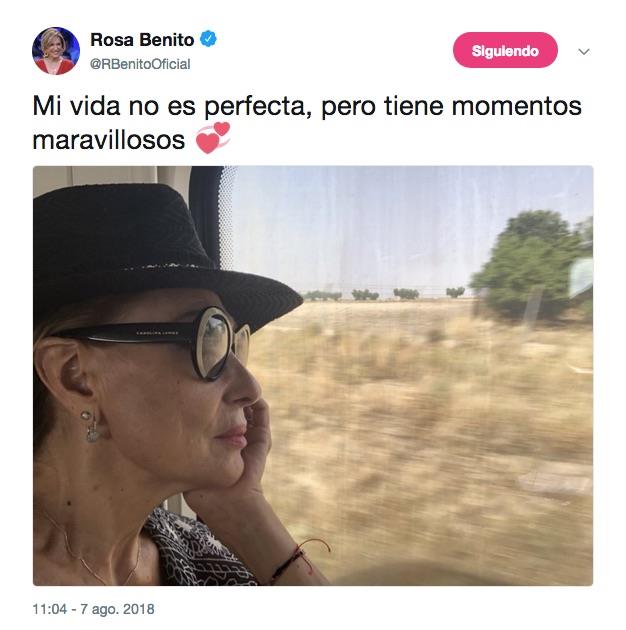Open the Rosa Benito display name

point(142,39)
